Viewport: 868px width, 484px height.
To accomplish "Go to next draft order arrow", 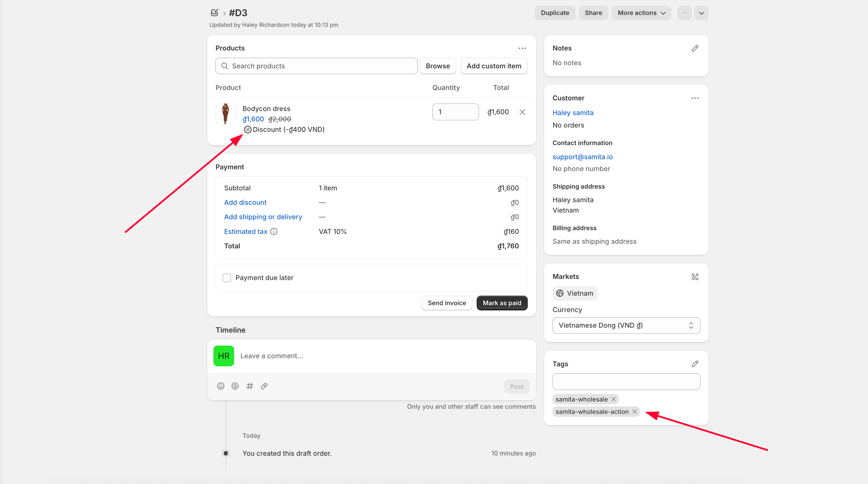I will [x=701, y=13].
